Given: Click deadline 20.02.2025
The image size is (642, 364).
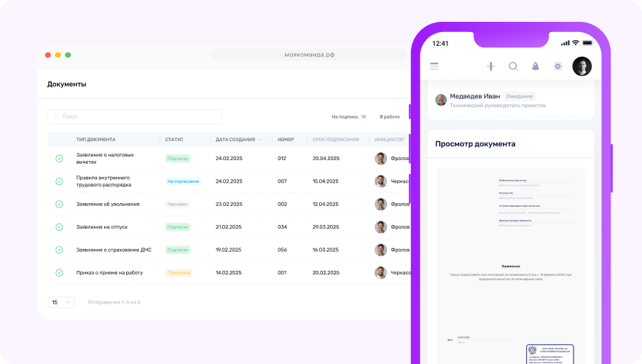Looking at the screenshot, I should pos(326,273).
